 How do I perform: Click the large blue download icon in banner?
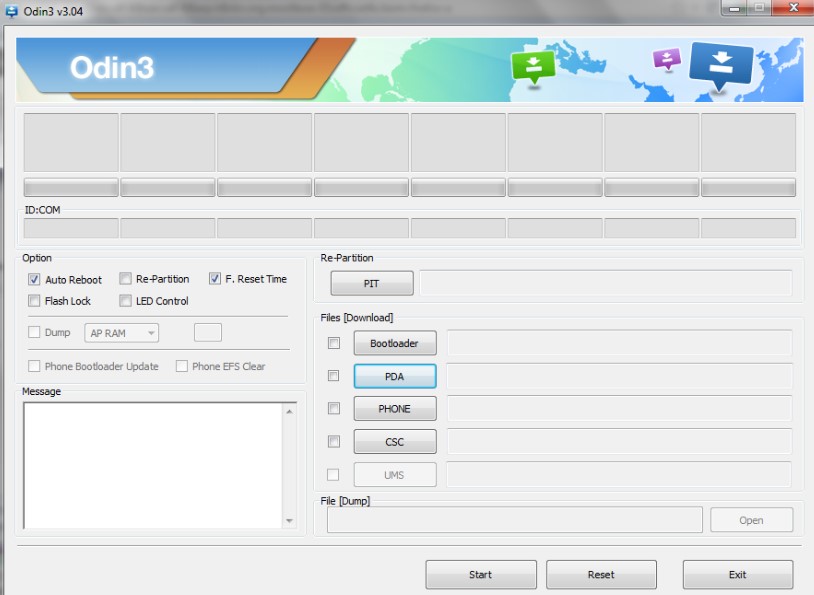[721, 67]
